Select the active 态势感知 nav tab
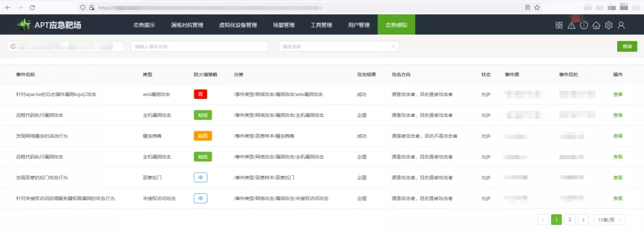Viewport: 644px width, 232px height. pos(397,24)
